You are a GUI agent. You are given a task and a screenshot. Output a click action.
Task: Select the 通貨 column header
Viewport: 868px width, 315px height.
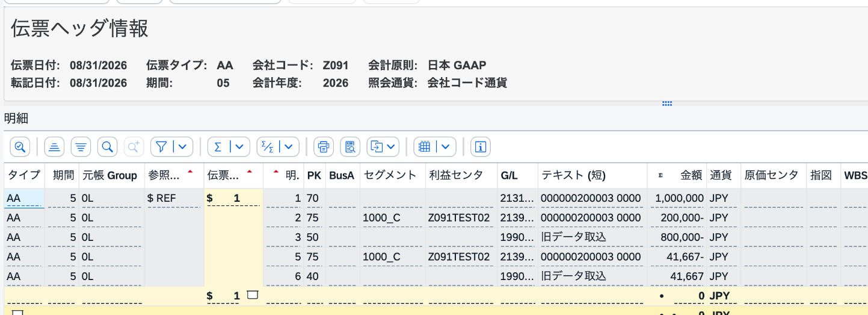(723, 175)
